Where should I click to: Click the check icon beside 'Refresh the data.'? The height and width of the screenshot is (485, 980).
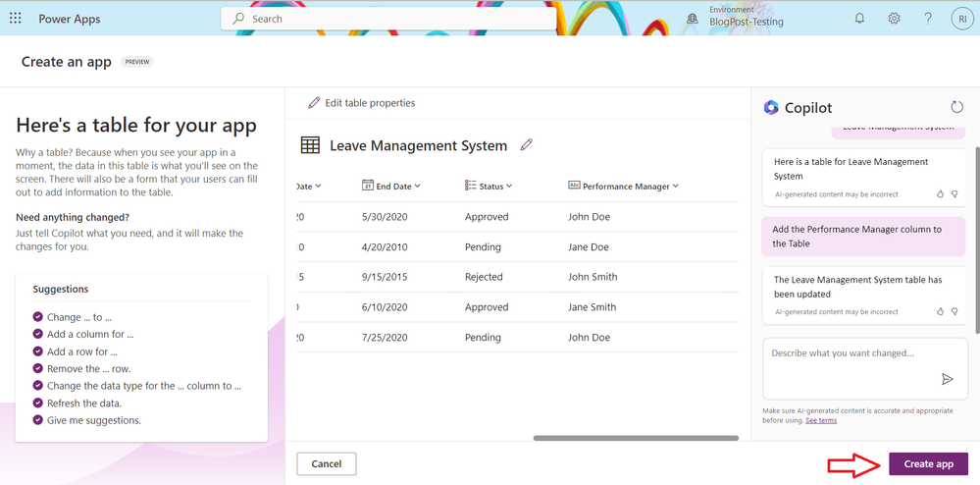[38, 403]
